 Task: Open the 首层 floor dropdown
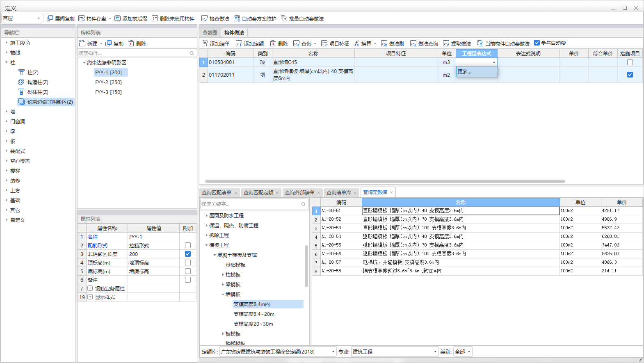(22, 18)
